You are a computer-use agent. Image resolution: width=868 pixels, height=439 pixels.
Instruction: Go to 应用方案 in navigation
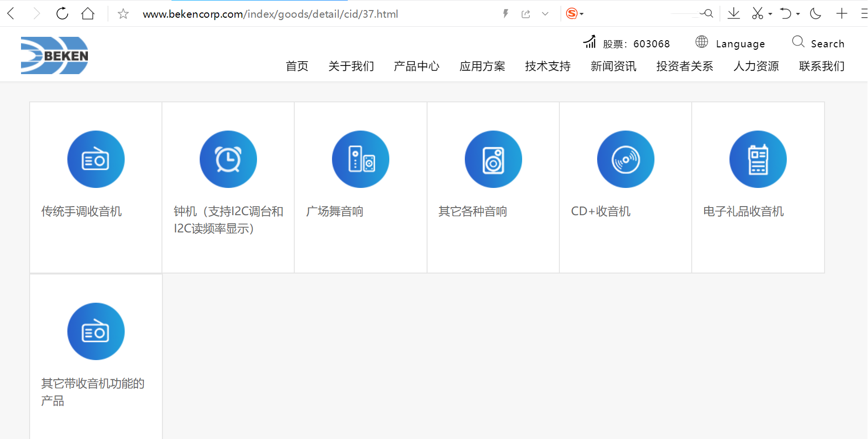(482, 66)
